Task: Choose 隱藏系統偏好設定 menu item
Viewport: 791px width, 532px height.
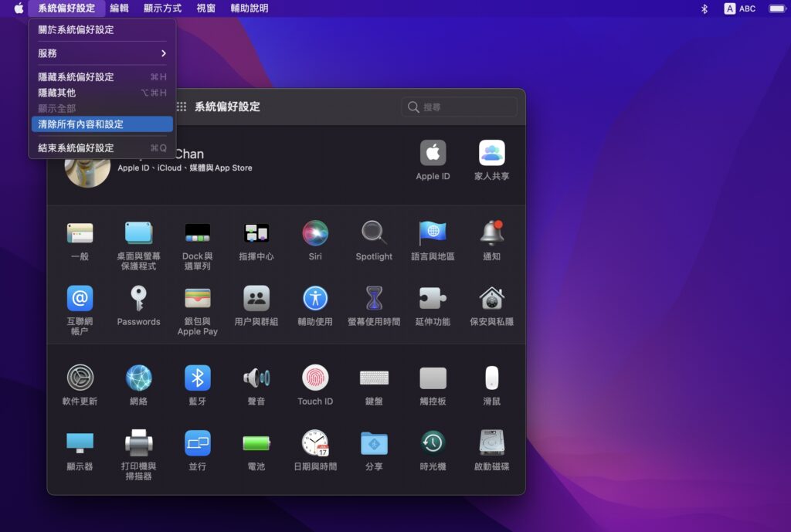Action: (x=102, y=77)
